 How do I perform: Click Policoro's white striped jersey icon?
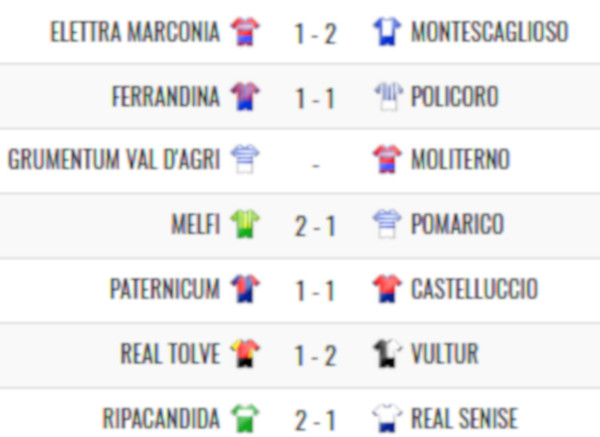pyautogui.click(x=388, y=96)
